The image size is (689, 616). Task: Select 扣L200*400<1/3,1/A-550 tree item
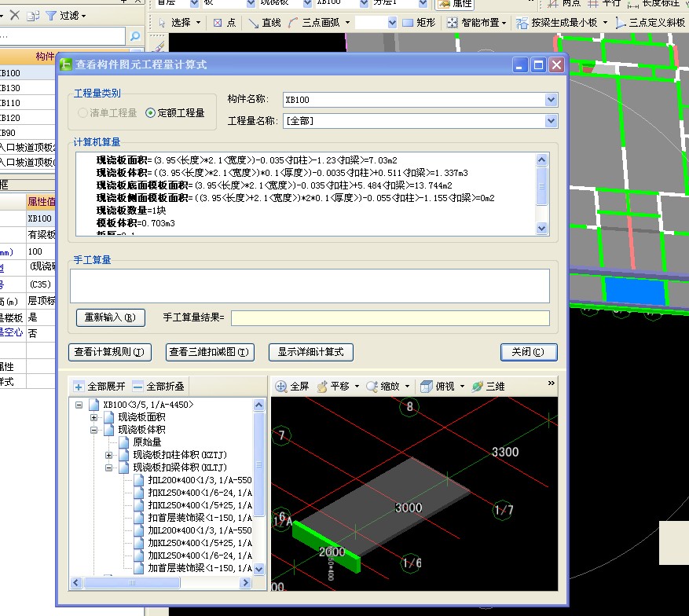[200, 480]
